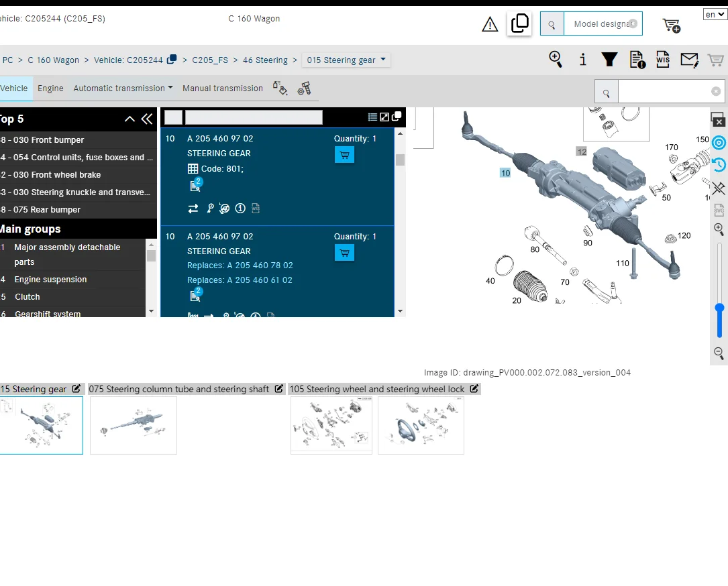
Task: Close the image panel with the X icon
Action: [718, 120]
